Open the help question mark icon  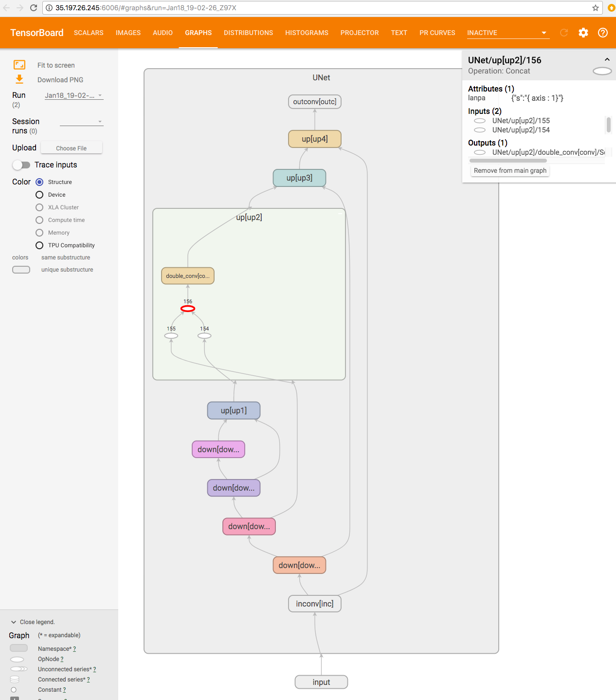tap(602, 33)
